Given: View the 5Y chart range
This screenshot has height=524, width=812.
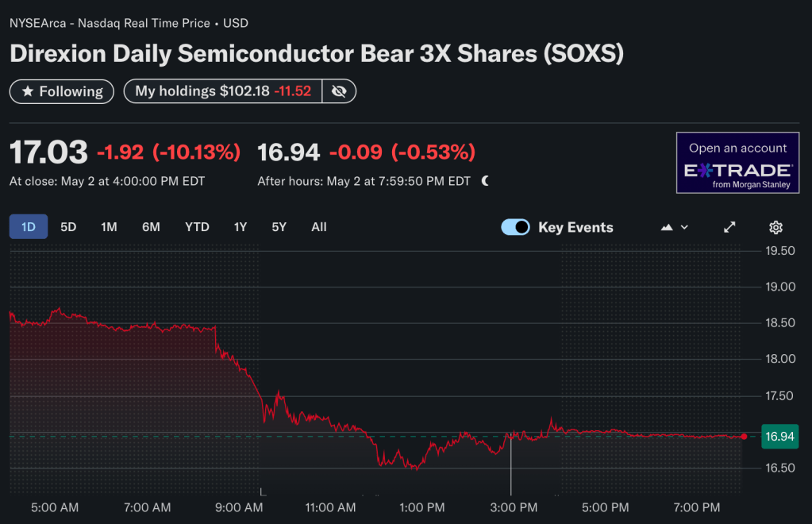Looking at the screenshot, I should click(x=279, y=227).
